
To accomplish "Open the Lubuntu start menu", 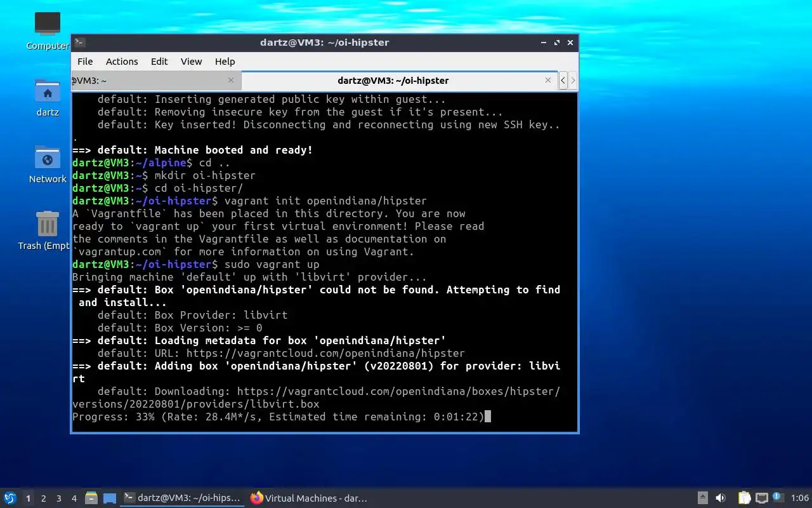I will (10, 498).
